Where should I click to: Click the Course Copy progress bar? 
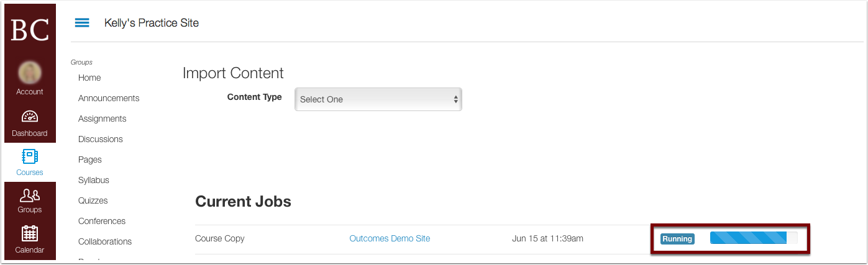click(753, 238)
